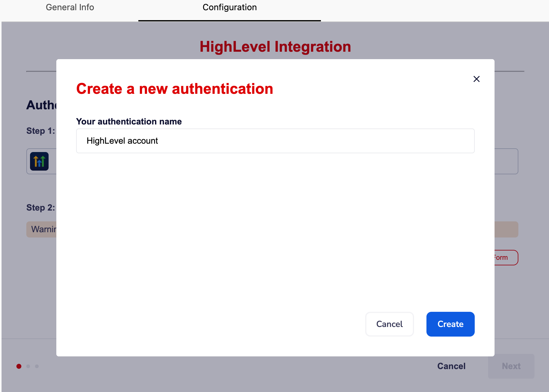Click the 'Step 2:' label

(41, 207)
